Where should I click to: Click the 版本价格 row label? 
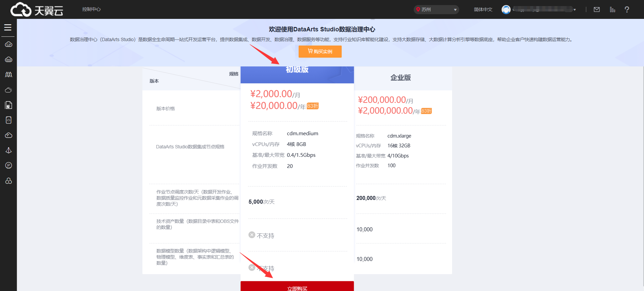166,109
